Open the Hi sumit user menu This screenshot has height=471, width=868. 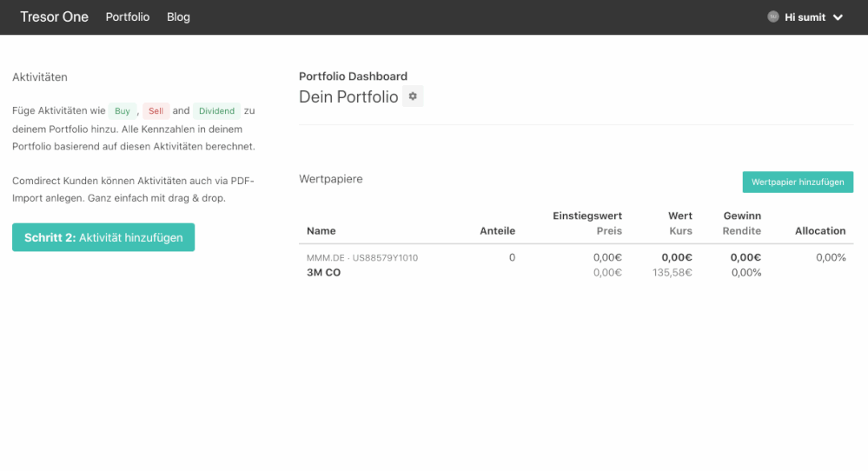tap(805, 17)
